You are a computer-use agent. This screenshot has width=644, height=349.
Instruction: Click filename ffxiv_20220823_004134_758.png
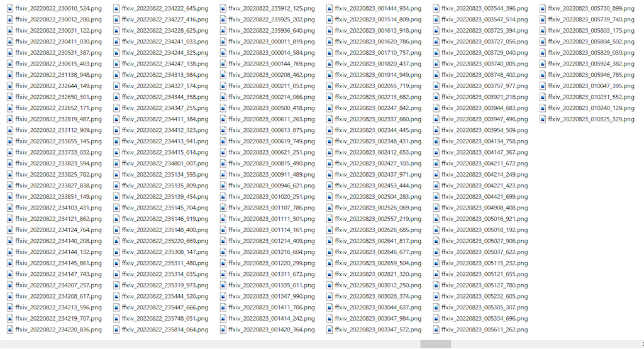[x=485, y=141]
